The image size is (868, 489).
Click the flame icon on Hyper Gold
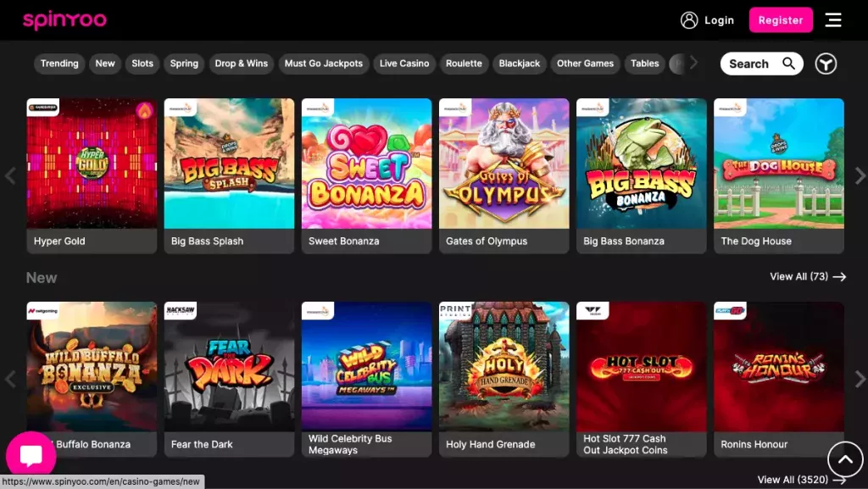coord(144,110)
